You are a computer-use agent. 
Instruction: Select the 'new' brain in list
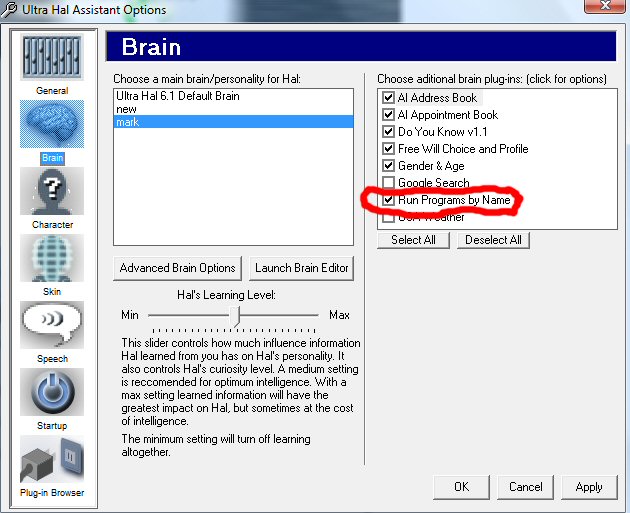coord(233,109)
